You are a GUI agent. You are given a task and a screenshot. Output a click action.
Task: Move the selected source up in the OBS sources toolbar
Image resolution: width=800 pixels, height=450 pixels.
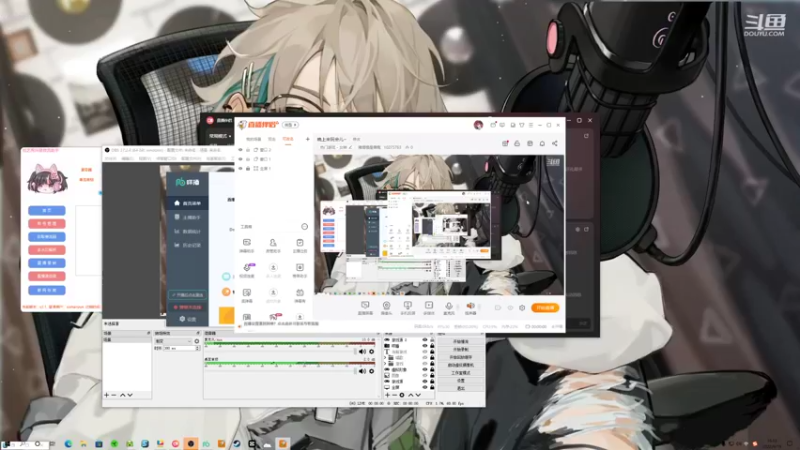pos(411,395)
